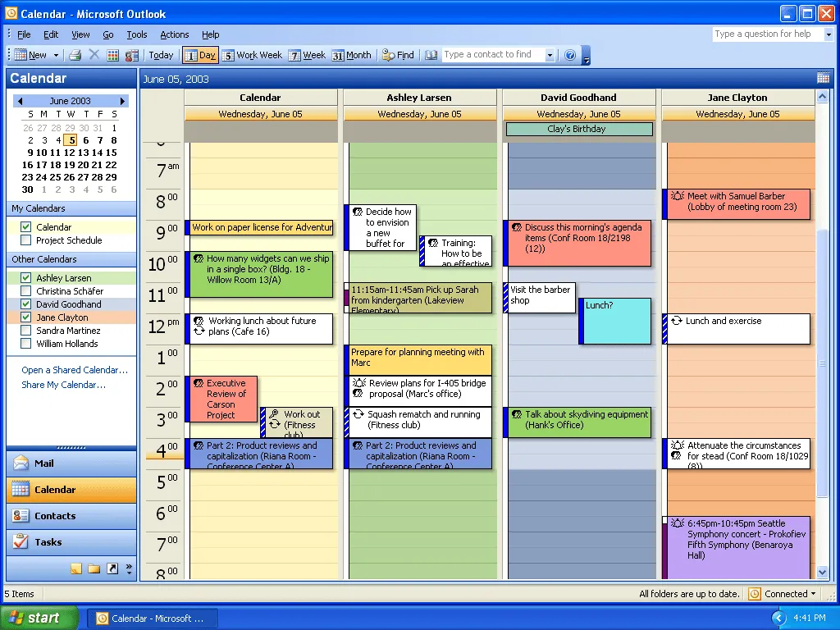This screenshot has width=840, height=630.
Task: Switch to the Contacts pane
Action: pos(72,516)
